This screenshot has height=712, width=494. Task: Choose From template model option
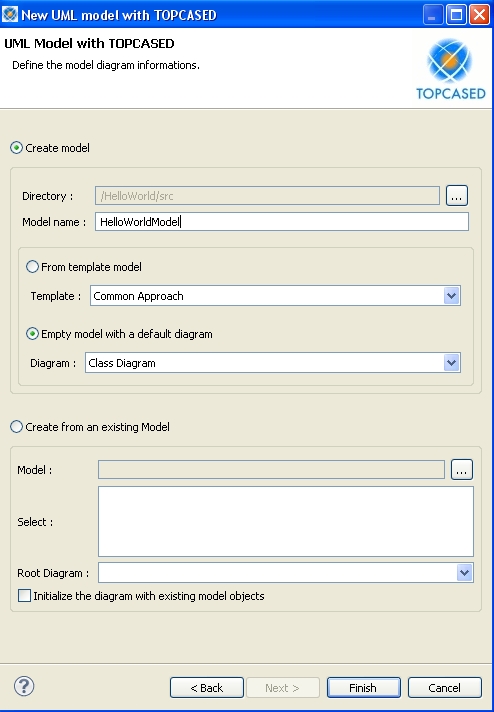coord(32,267)
